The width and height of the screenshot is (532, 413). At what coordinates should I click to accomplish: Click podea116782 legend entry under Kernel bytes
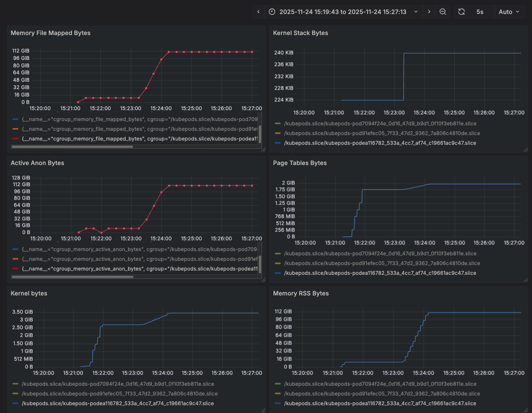(x=118, y=403)
